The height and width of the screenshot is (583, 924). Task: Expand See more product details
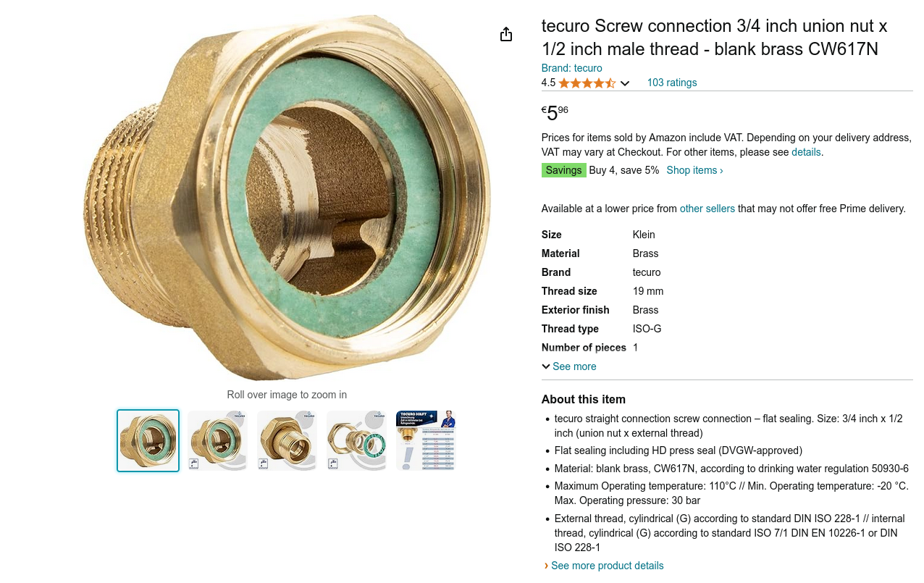[x=607, y=566]
